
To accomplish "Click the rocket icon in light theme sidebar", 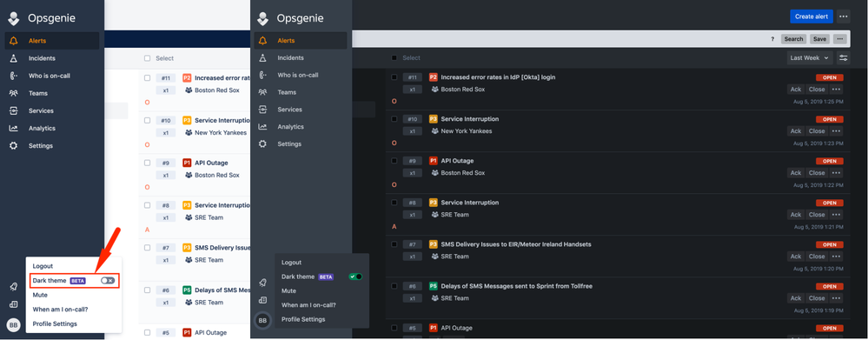I will pyautogui.click(x=13, y=286).
